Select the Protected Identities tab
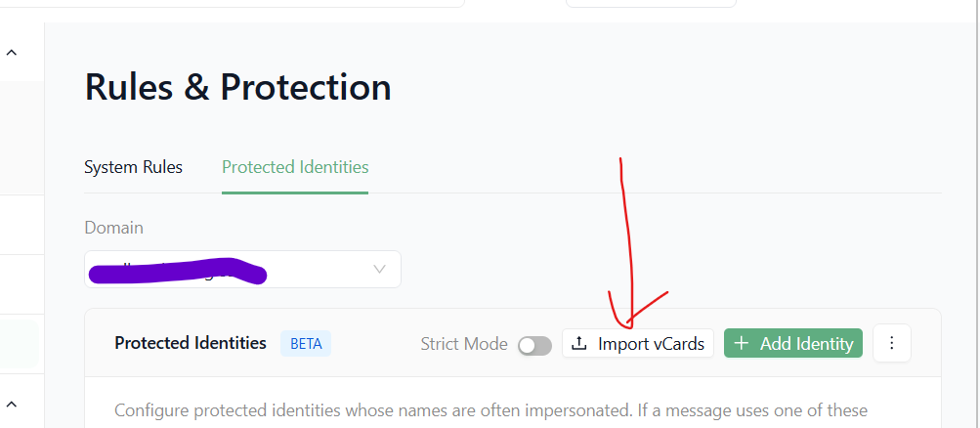 point(295,167)
